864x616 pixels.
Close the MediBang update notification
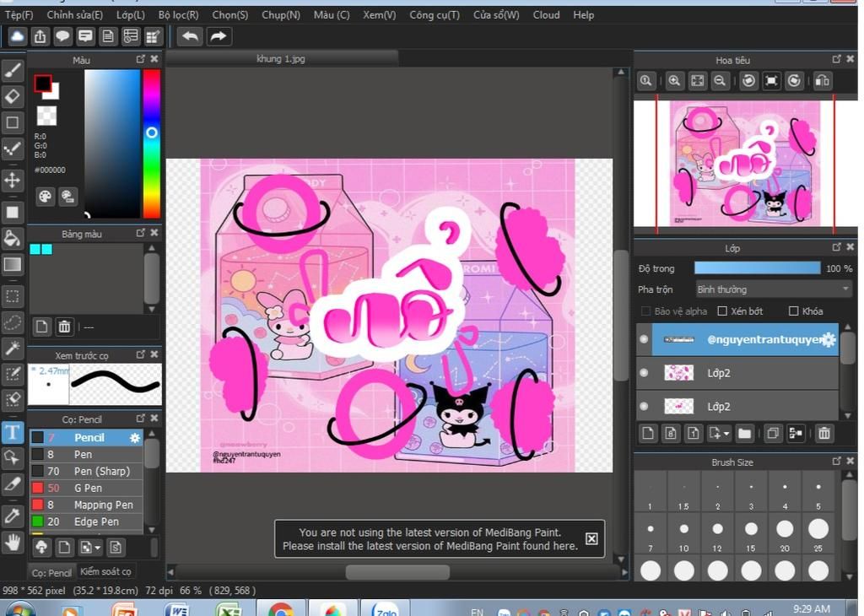(591, 539)
